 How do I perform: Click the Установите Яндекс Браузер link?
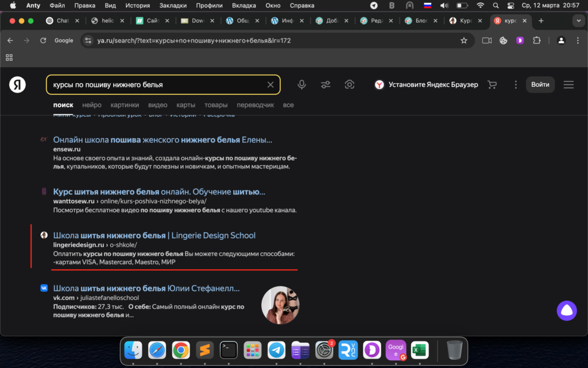tap(427, 85)
